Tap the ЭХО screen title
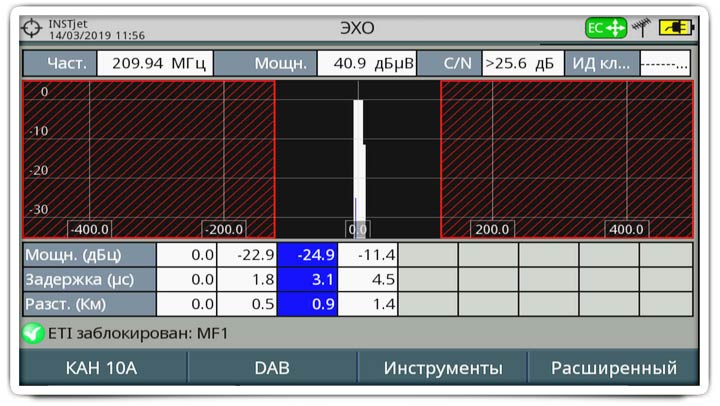This screenshot has width=720, height=406. click(357, 28)
